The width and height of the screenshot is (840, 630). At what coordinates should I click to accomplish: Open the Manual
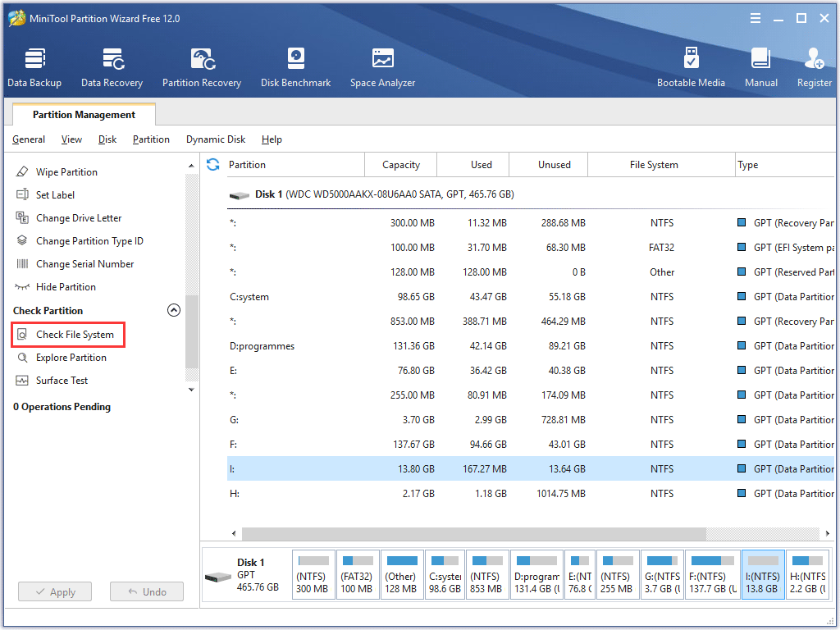[x=760, y=67]
